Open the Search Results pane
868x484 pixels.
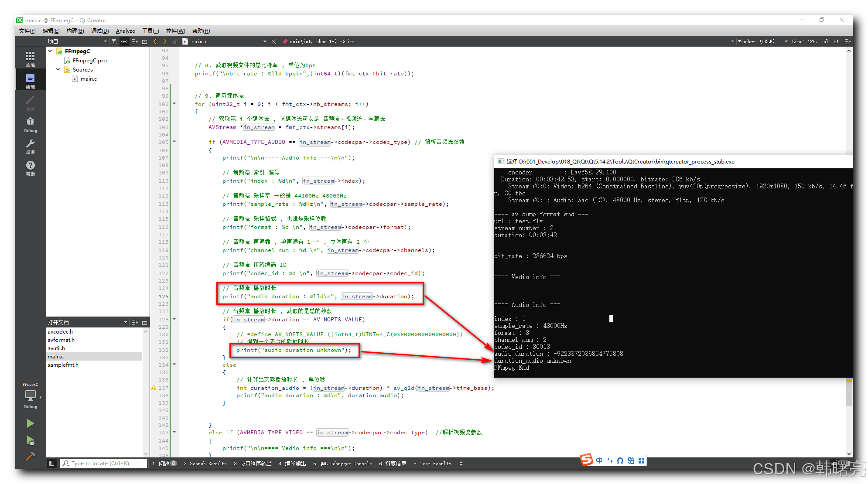(205, 464)
